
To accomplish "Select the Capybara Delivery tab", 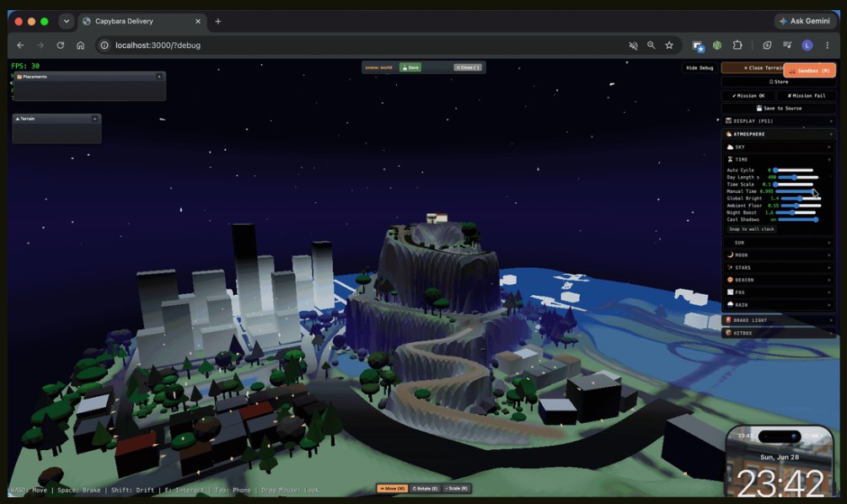I will (x=142, y=21).
